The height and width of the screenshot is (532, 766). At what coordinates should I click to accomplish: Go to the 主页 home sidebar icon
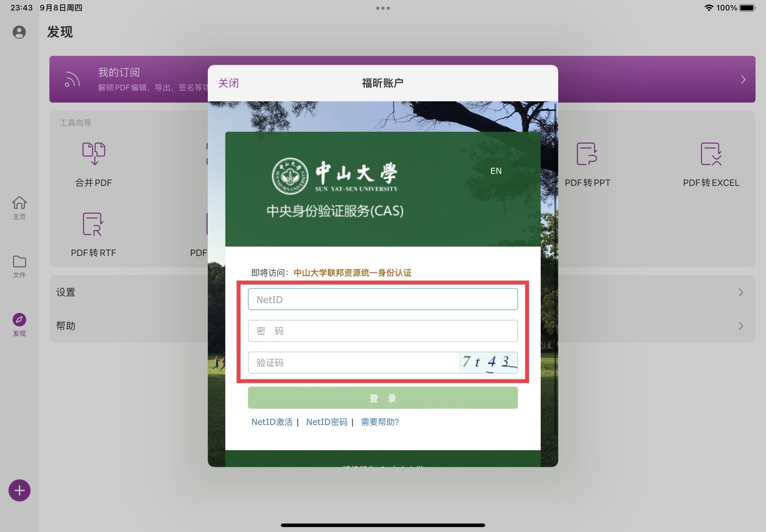pos(19,207)
